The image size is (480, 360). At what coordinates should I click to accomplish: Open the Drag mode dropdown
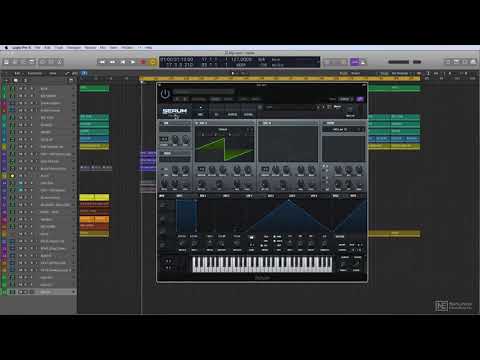[x=400, y=73]
